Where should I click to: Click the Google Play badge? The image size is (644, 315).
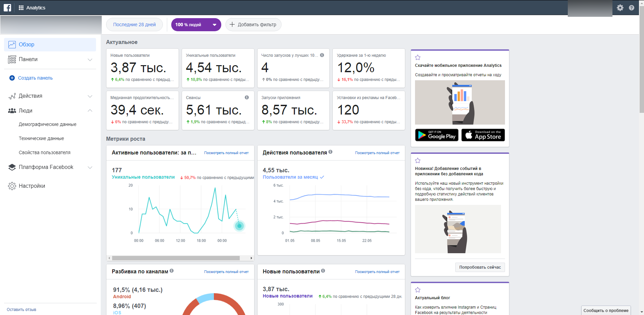coord(436,135)
